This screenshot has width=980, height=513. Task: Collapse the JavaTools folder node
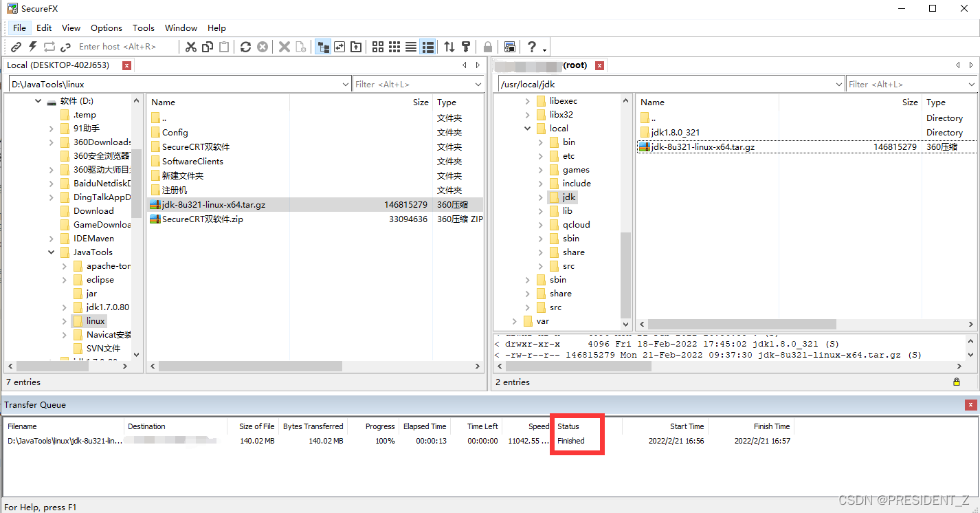pos(52,252)
